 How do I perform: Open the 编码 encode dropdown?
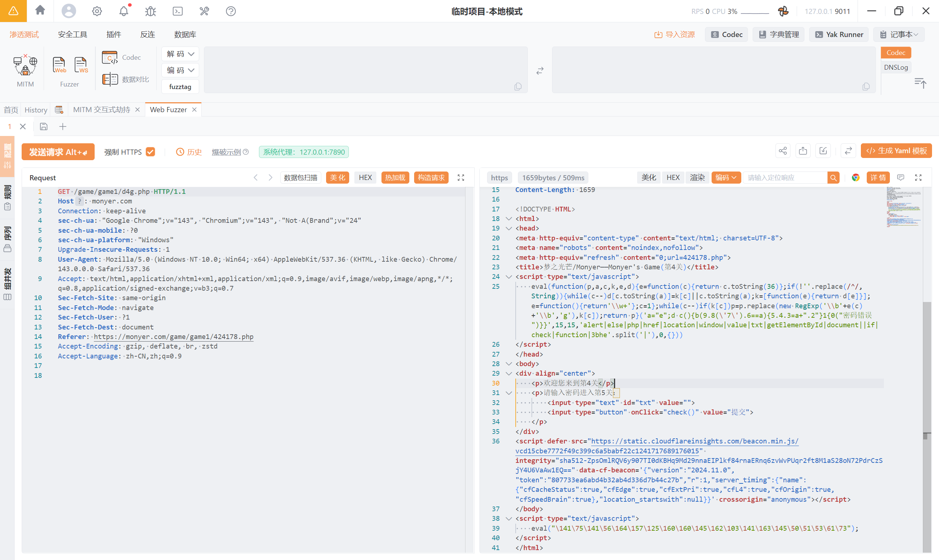coord(180,70)
